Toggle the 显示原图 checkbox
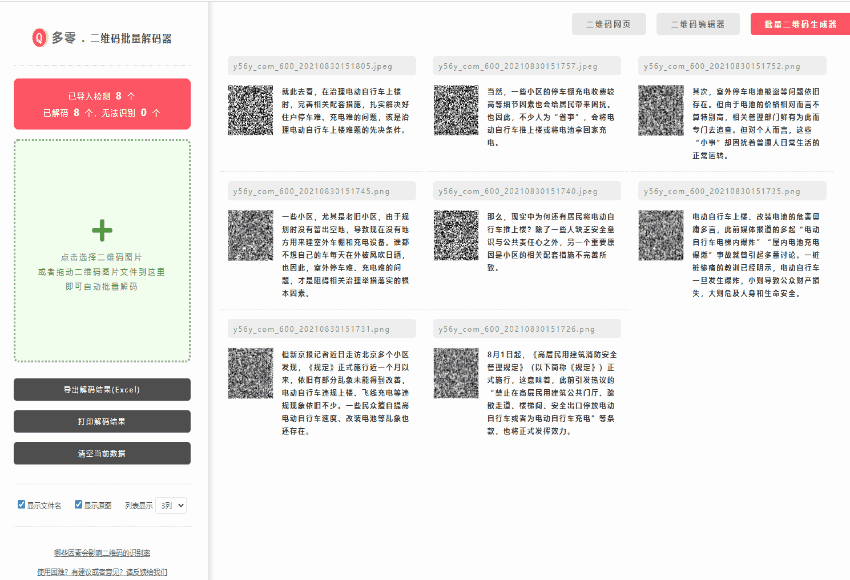Screen dimensions: 850x580 click(x=79, y=505)
